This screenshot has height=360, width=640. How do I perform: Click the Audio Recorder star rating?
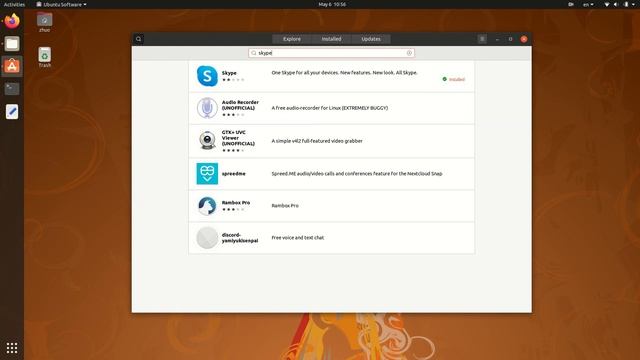(x=233, y=115)
